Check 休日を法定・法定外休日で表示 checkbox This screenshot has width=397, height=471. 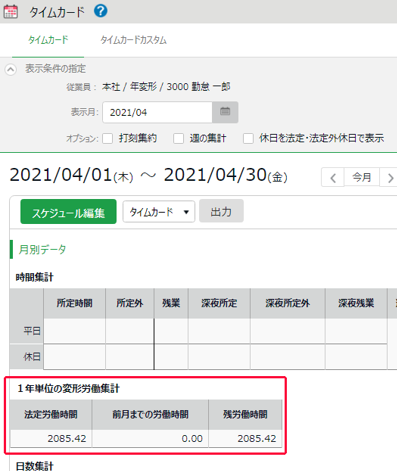(248, 138)
